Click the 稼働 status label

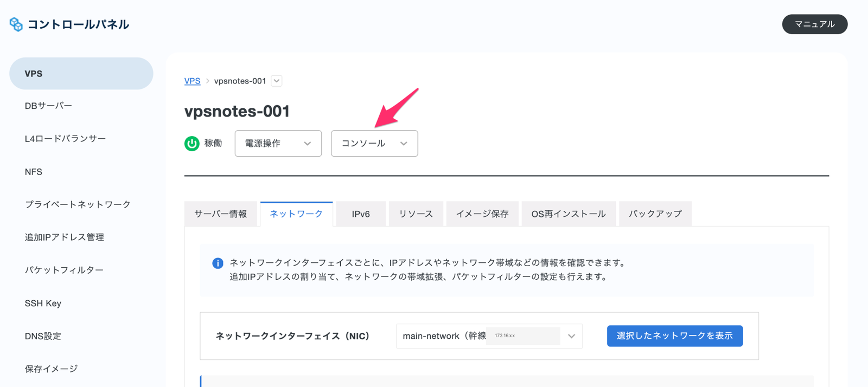pos(213,143)
